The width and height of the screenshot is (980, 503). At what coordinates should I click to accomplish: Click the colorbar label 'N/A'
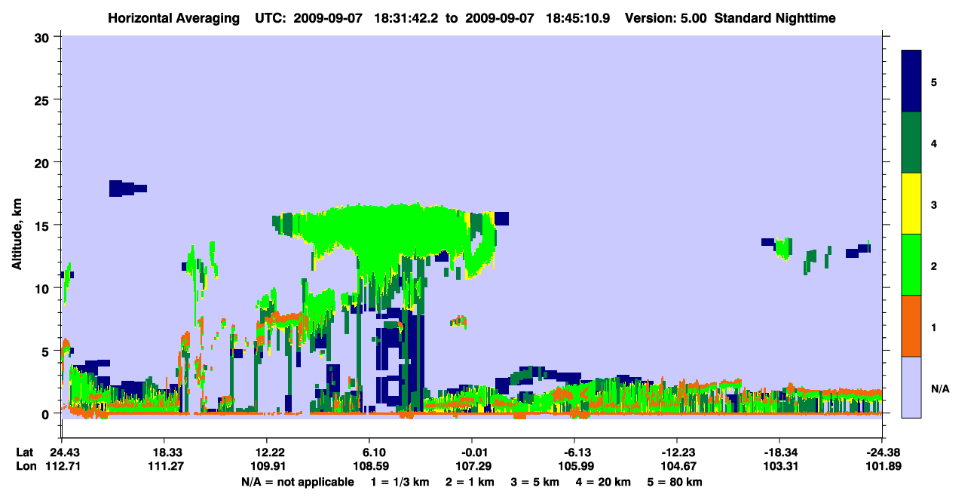pos(939,389)
